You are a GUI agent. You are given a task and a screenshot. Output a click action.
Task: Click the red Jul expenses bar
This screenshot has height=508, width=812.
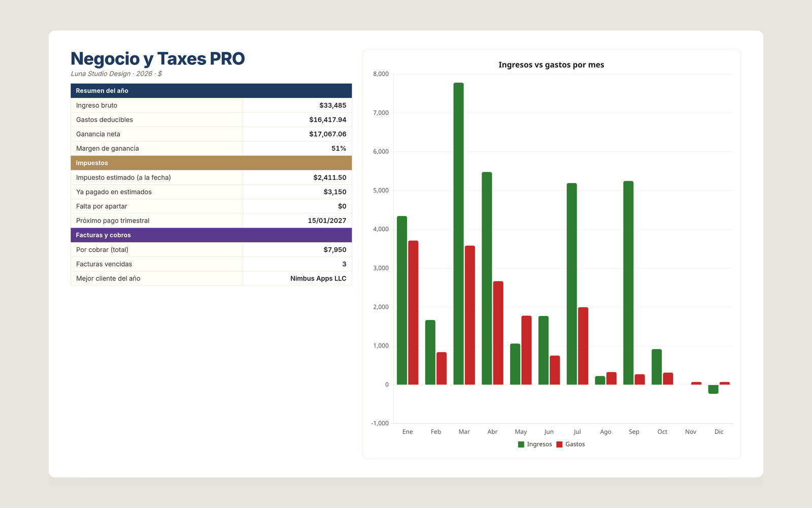point(583,346)
